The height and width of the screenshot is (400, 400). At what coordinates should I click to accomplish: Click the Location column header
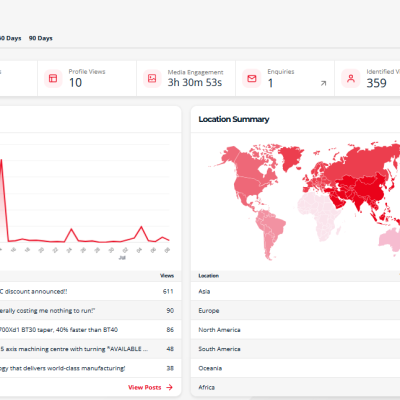(209, 276)
